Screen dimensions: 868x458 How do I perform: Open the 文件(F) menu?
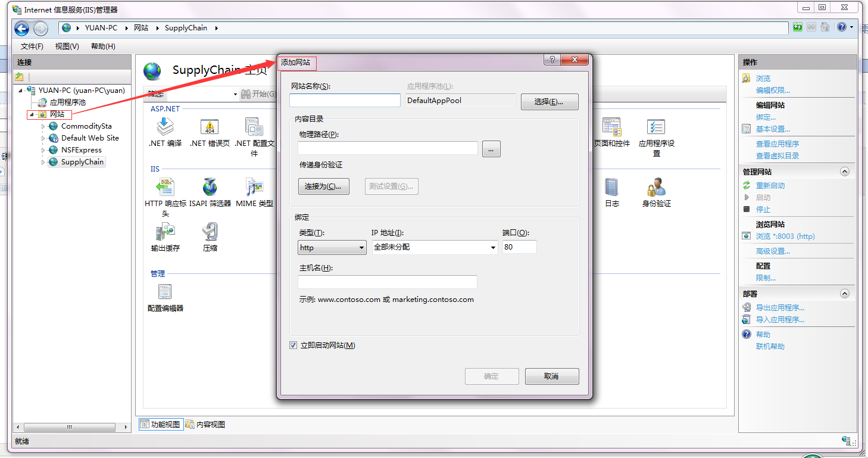(32, 46)
